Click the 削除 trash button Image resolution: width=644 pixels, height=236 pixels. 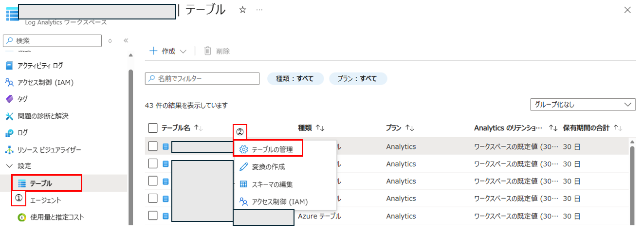point(217,51)
